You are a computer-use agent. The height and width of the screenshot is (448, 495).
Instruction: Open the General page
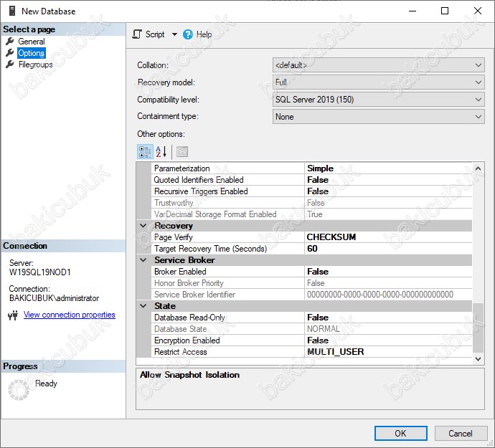(32, 42)
